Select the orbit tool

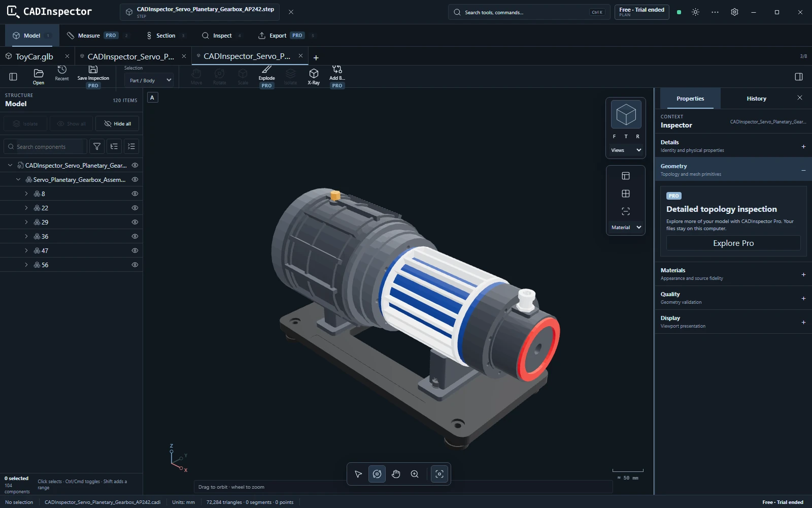(x=377, y=474)
